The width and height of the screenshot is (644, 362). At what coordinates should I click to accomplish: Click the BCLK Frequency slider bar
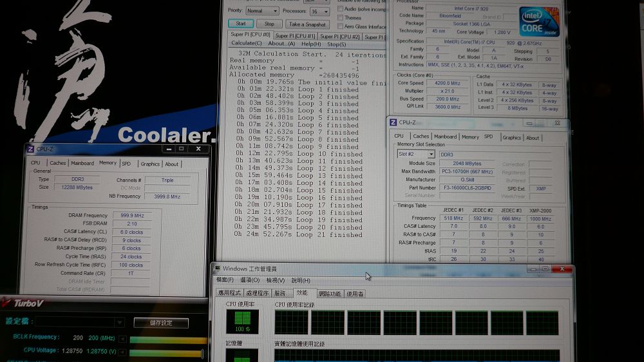168,340
